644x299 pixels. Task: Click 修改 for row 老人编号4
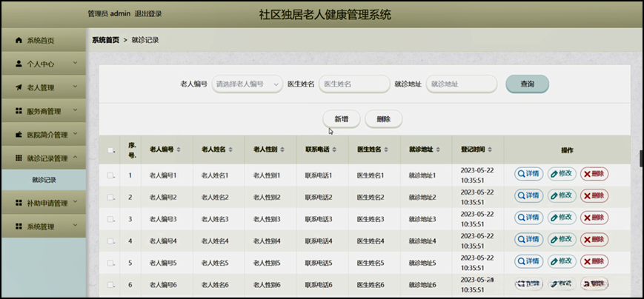562,240
